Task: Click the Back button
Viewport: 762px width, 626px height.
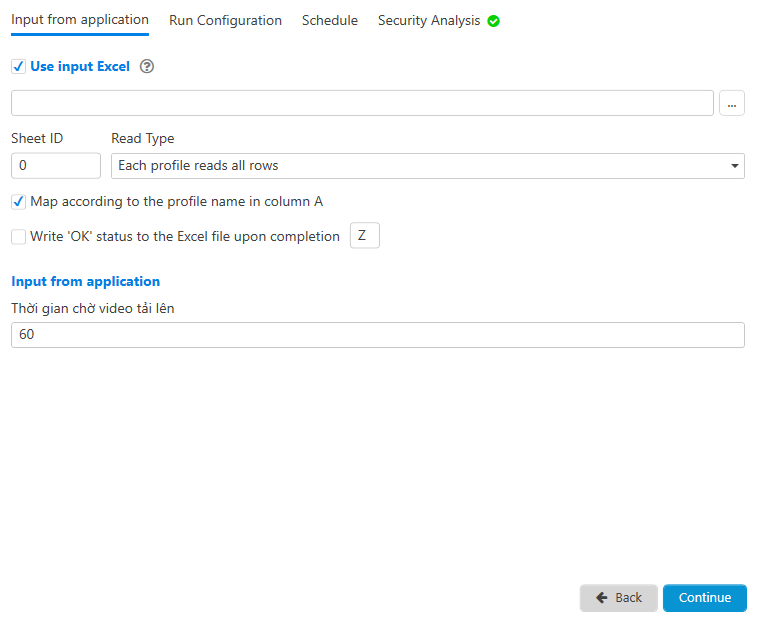Action: point(618,598)
